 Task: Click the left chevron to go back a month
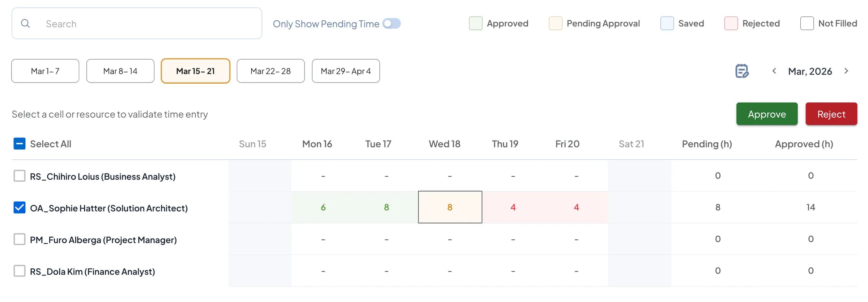[x=774, y=71]
